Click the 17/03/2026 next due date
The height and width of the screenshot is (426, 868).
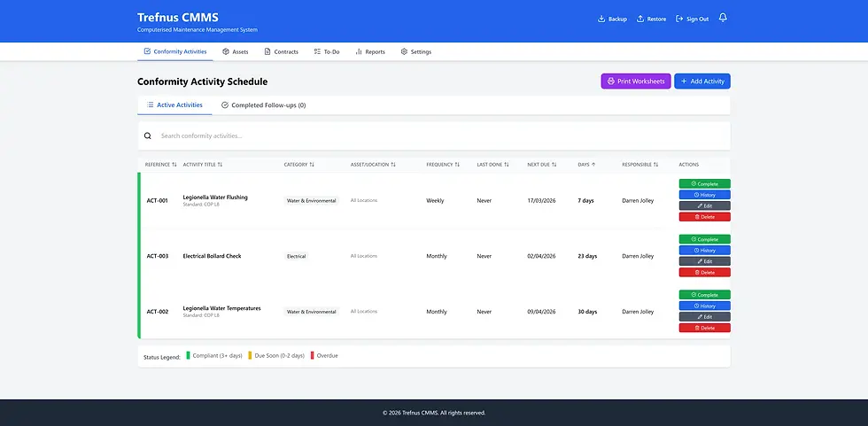click(x=541, y=200)
